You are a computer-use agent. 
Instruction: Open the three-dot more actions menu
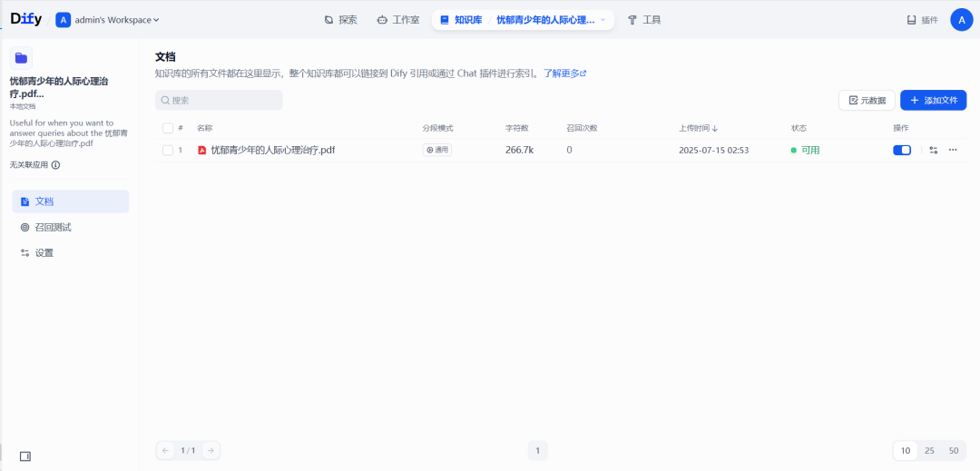(x=953, y=150)
